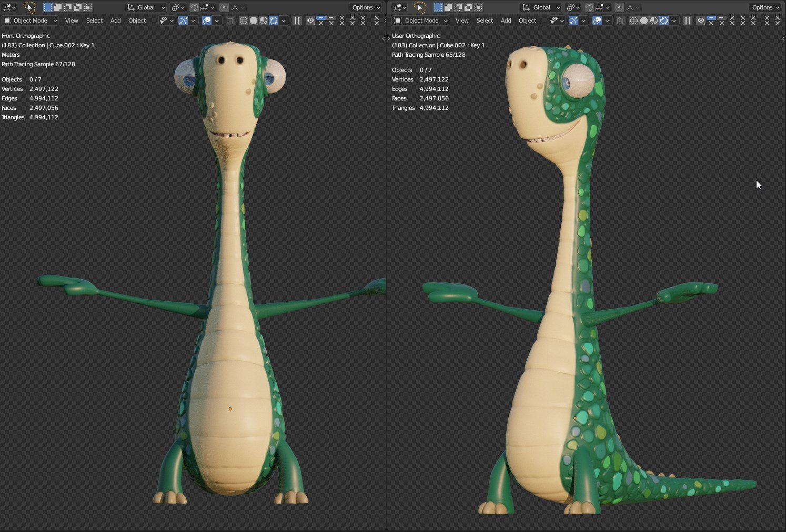Open the View menu in left viewport
The width and height of the screenshot is (786, 532).
point(72,21)
